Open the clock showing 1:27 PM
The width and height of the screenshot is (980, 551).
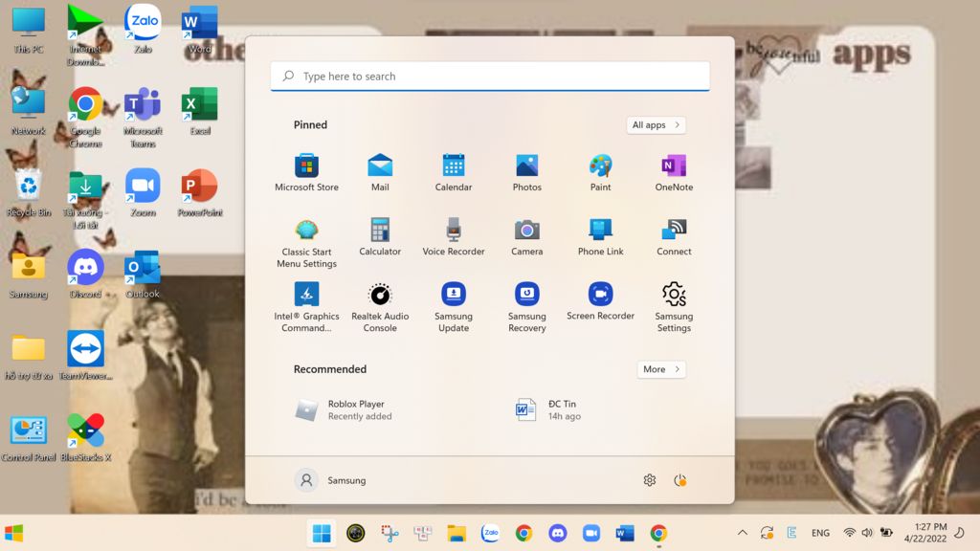coord(925,533)
